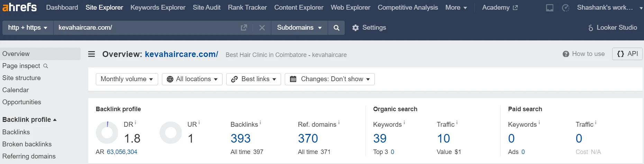This screenshot has height=164, width=644.
Task: Click the UR donut chart
Action: coord(171,133)
